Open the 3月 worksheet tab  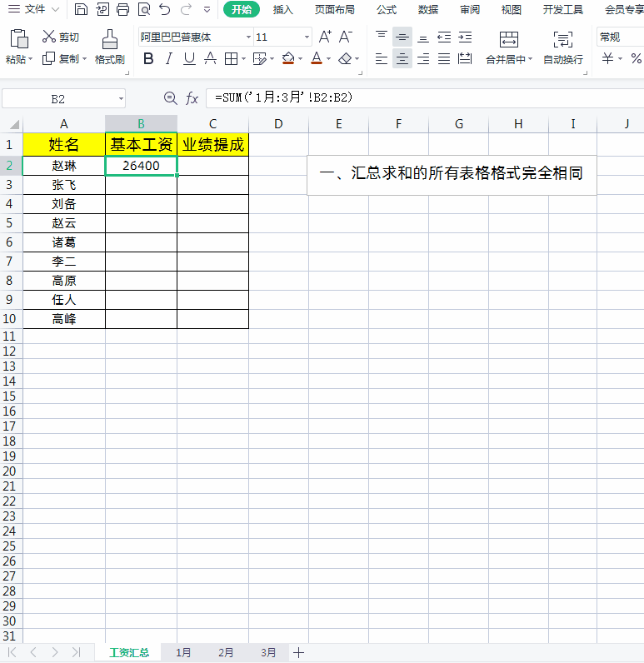pyautogui.click(x=268, y=652)
